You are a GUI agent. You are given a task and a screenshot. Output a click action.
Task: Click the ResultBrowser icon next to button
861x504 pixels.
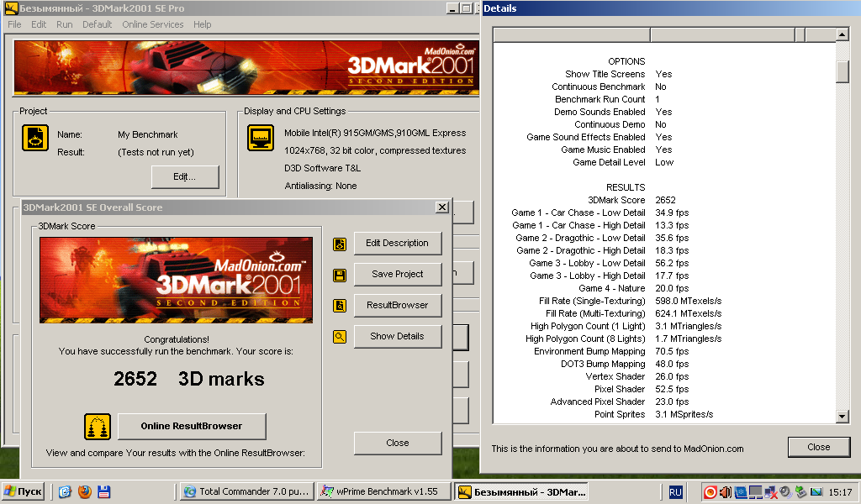point(340,306)
